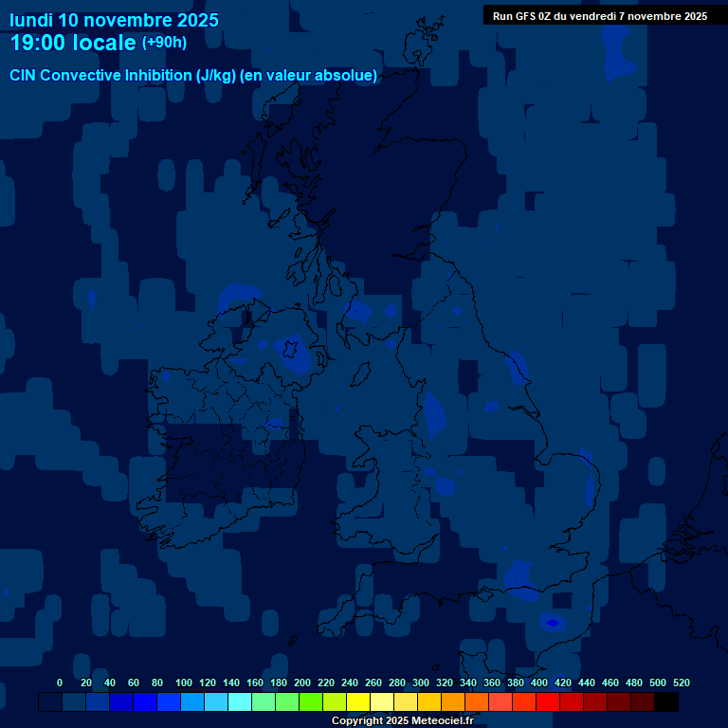Click the '(+90h)' forecast offset text

click(x=164, y=43)
